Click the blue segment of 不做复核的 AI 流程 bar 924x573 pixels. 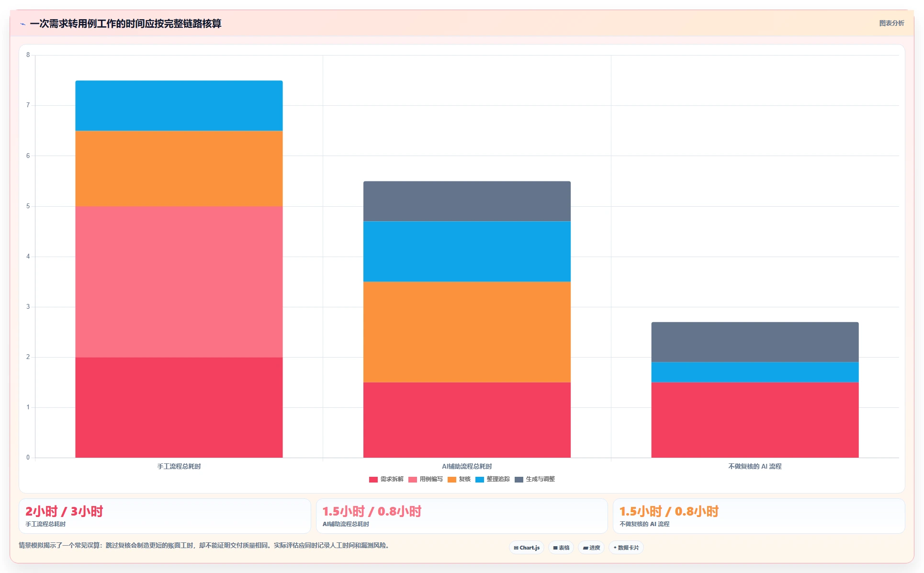coord(755,372)
